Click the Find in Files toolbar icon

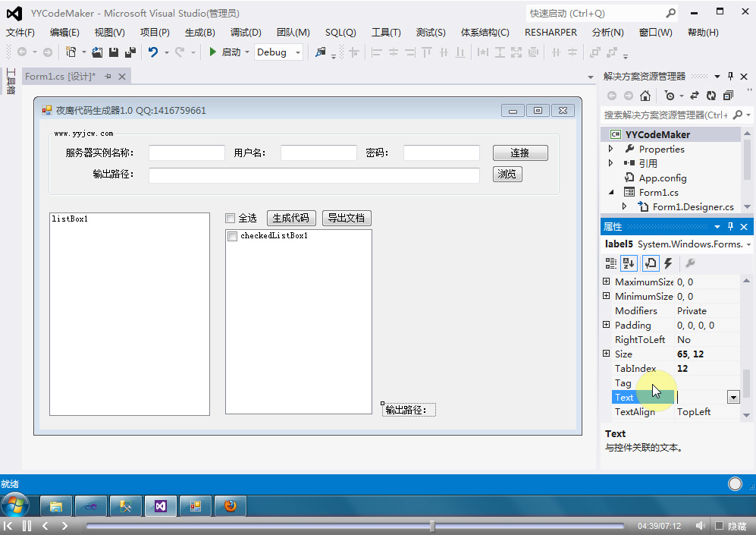point(320,52)
